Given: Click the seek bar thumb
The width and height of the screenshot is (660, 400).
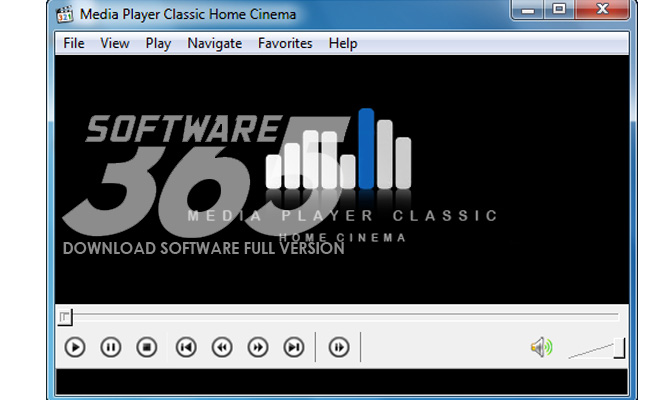Looking at the screenshot, I should click(65, 317).
